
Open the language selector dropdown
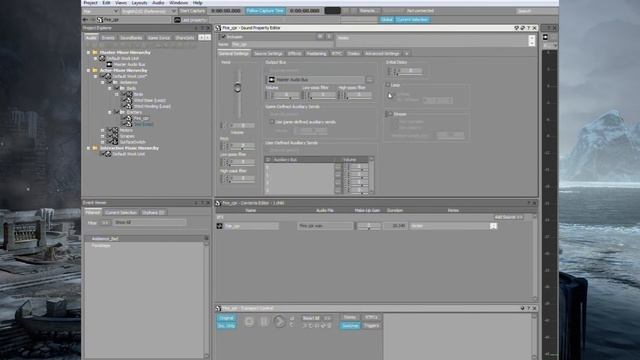pos(149,11)
